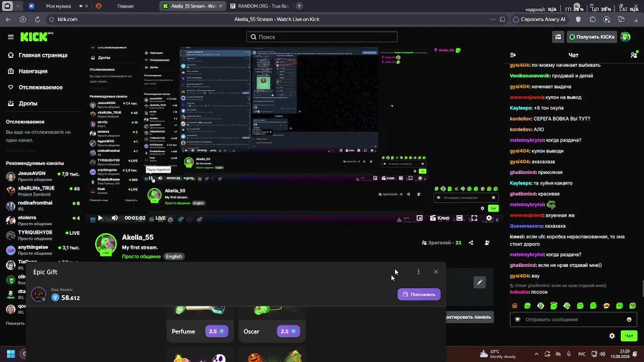644x362 pixels.
Task: Enter fullscreen in the video player
Action: click(474, 218)
